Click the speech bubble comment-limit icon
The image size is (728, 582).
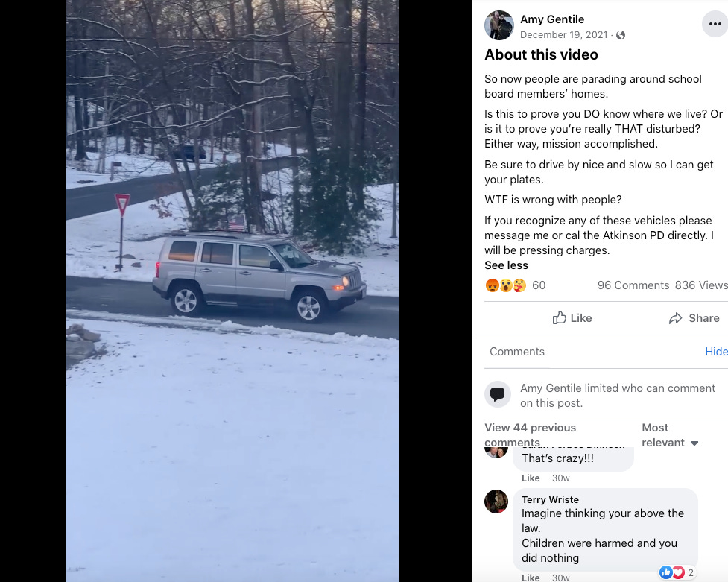[498, 394]
